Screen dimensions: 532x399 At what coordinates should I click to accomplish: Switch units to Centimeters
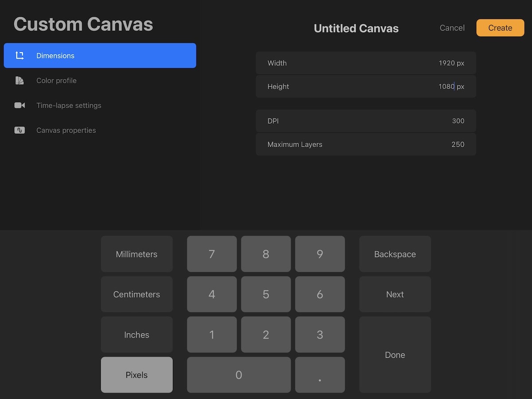click(137, 294)
